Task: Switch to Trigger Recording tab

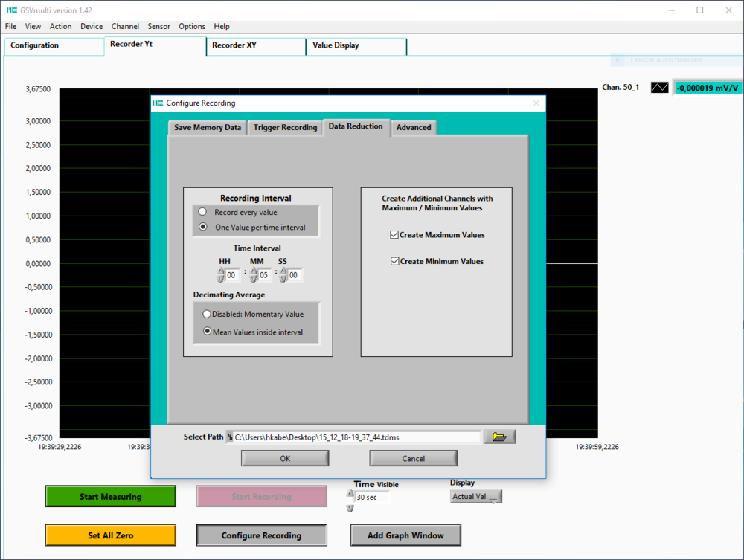Action: [x=285, y=127]
